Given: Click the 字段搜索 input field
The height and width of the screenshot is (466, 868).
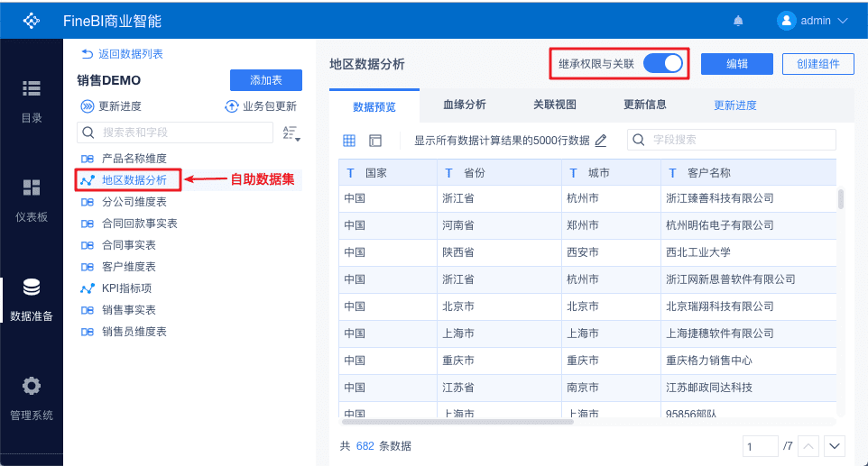Looking at the screenshot, I should coord(731,140).
